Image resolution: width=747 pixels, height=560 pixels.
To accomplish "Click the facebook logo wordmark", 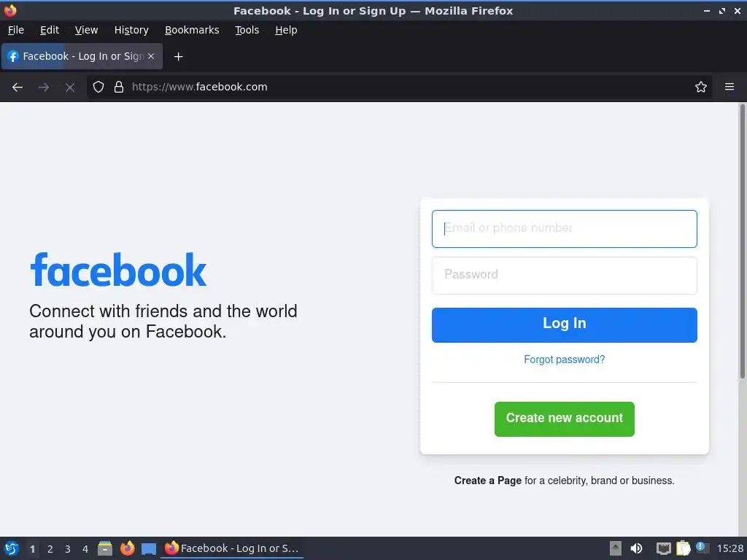I will pos(118,270).
